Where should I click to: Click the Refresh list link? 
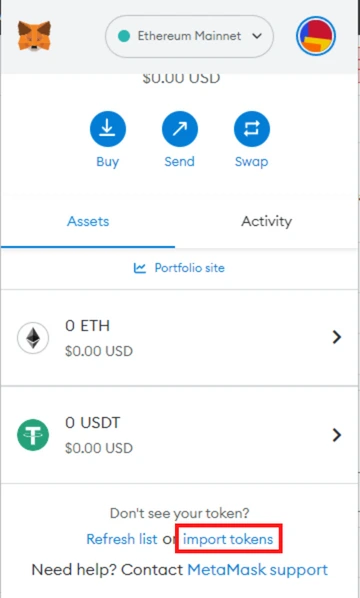[x=122, y=539]
